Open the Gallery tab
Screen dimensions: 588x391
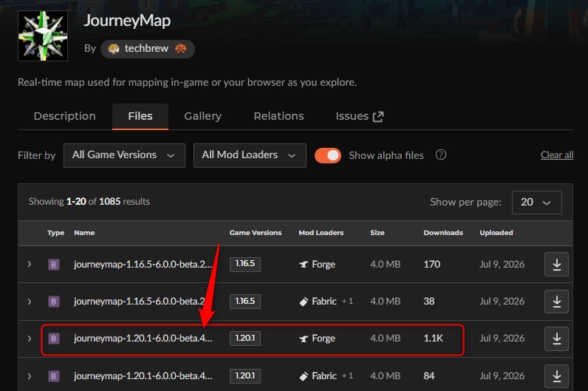tap(202, 116)
